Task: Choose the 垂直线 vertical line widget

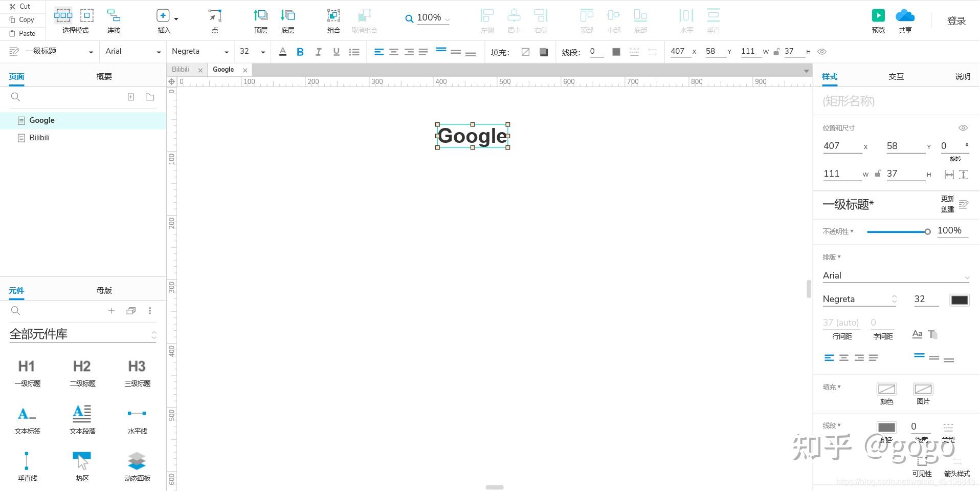Action: (27, 467)
